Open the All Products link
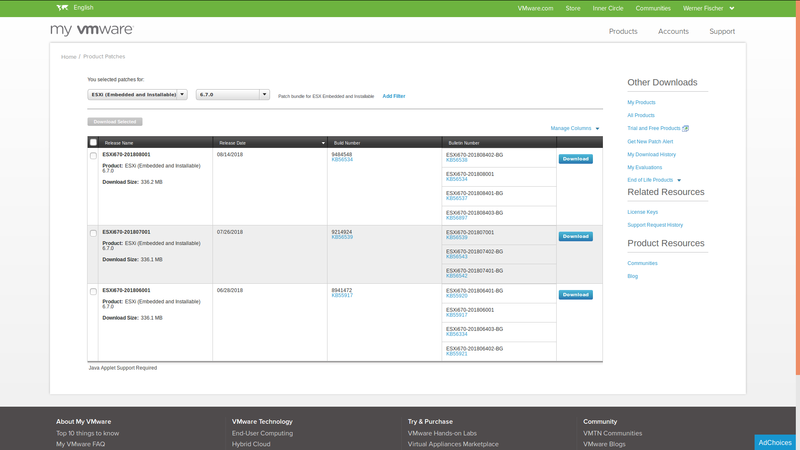800x450 pixels. coord(641,115)
